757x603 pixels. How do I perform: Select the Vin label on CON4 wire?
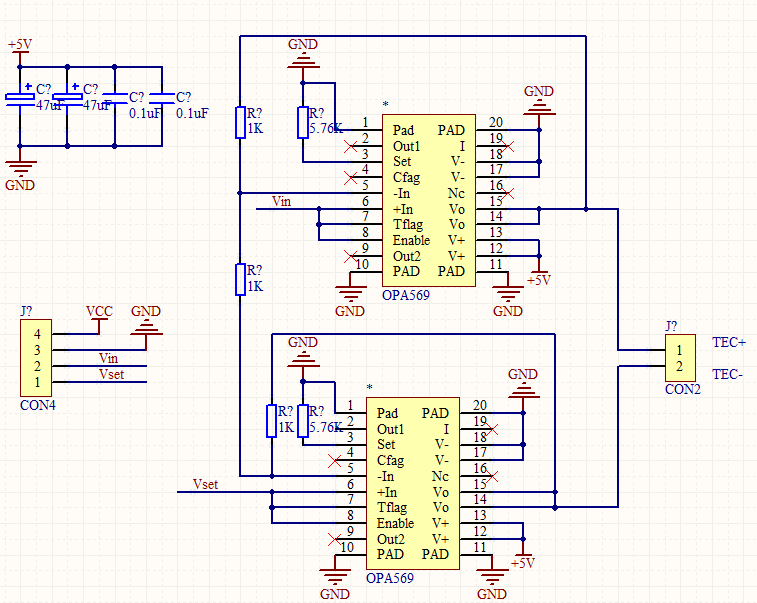[109, 358]
